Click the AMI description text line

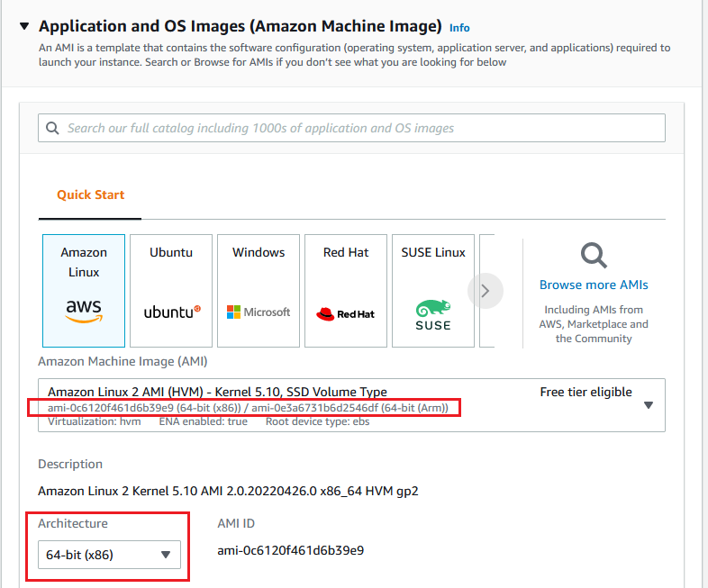pos(228,491)
